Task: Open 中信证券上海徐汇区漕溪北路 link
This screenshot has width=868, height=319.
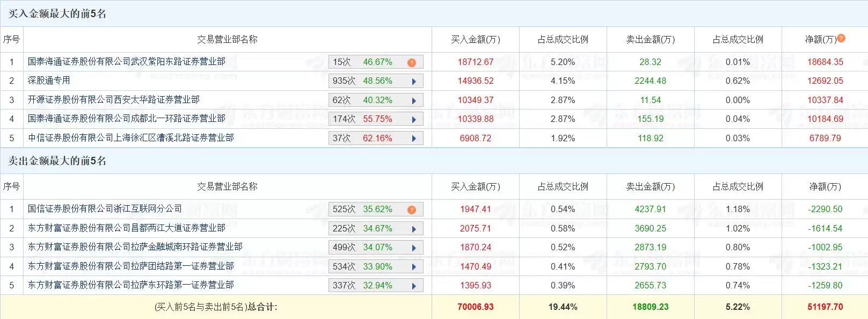Action: 131,138
